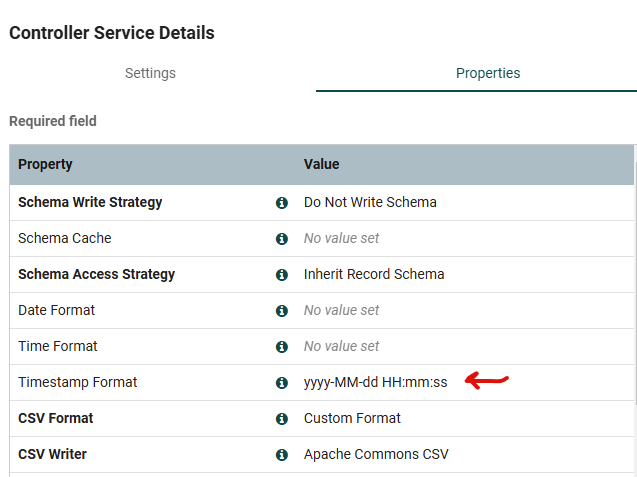The image size is (637, 477).
Task: Change the Inherit Record Schema value
Action: click(x=374, y=274)
